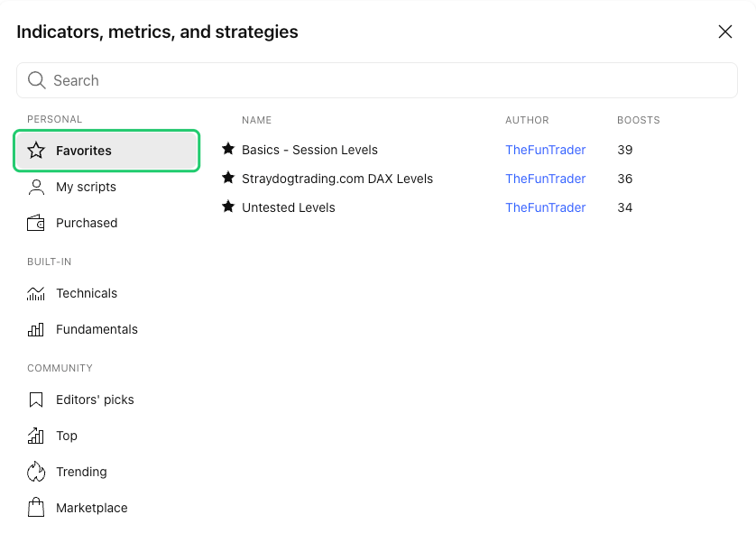This screenshot has height=533, width=756.
Task: Click the boosts count 34
Action: tap(625, 207)
